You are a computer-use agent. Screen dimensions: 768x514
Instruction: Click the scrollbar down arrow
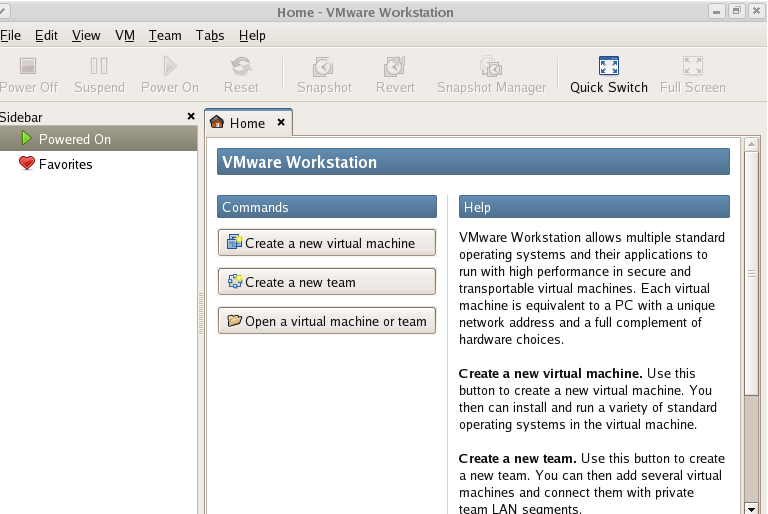coord(751,508)
